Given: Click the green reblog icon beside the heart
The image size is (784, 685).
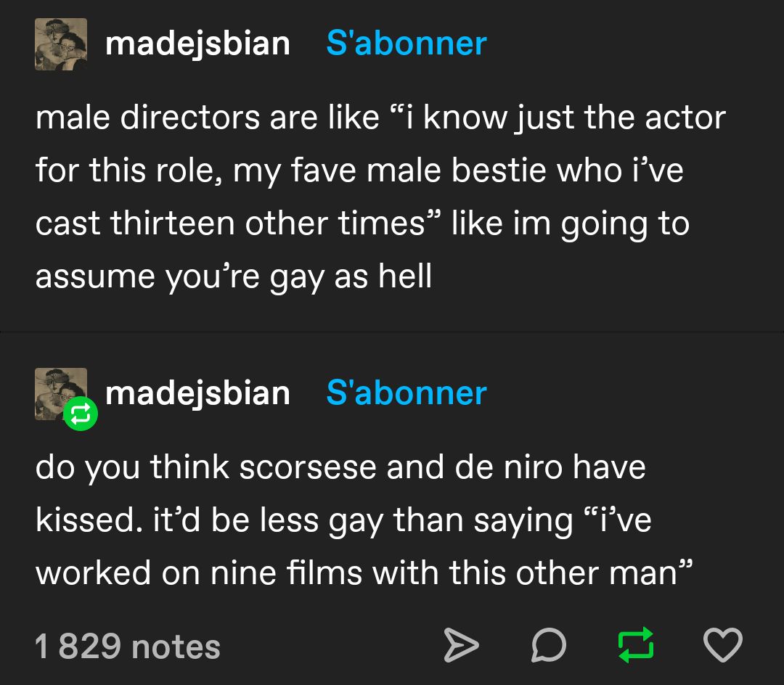Looking at the screenshot, I should point(635,646).
